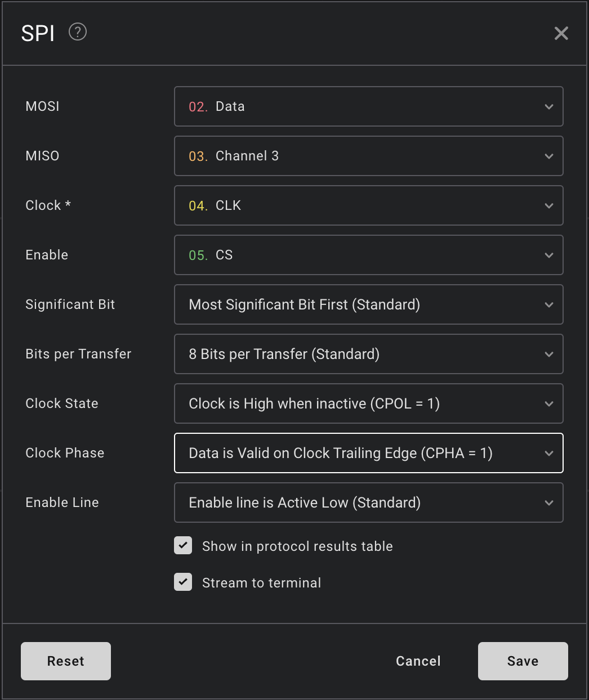Toggle the protocol results table checkbox
The height and width of the screenshot is (700, 589).
pyautogui.click(x=182, y=545)
